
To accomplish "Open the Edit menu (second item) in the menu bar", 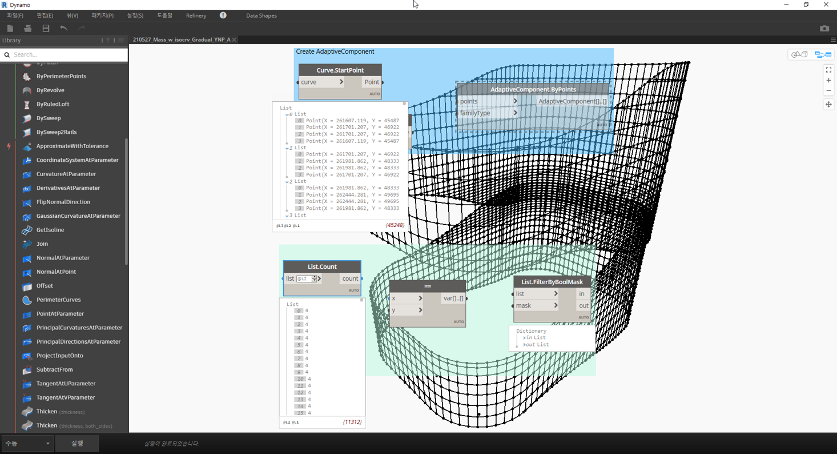I will tap(45, 16).
